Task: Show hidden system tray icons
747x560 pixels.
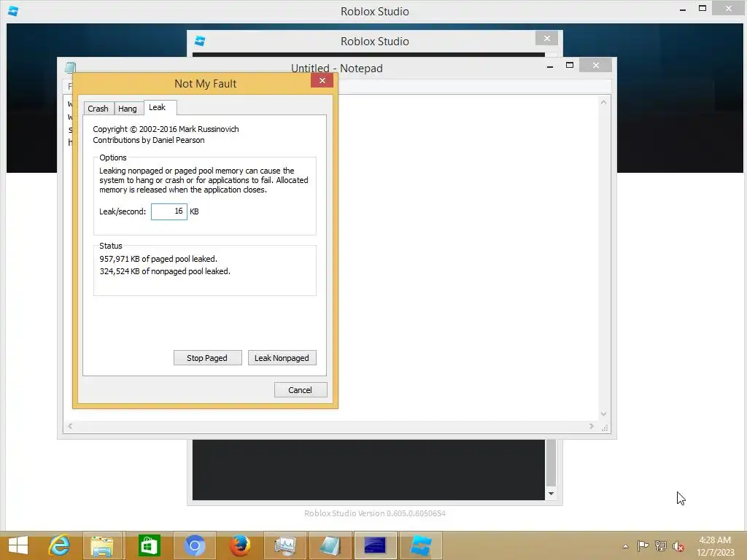Action: [625, 546]
